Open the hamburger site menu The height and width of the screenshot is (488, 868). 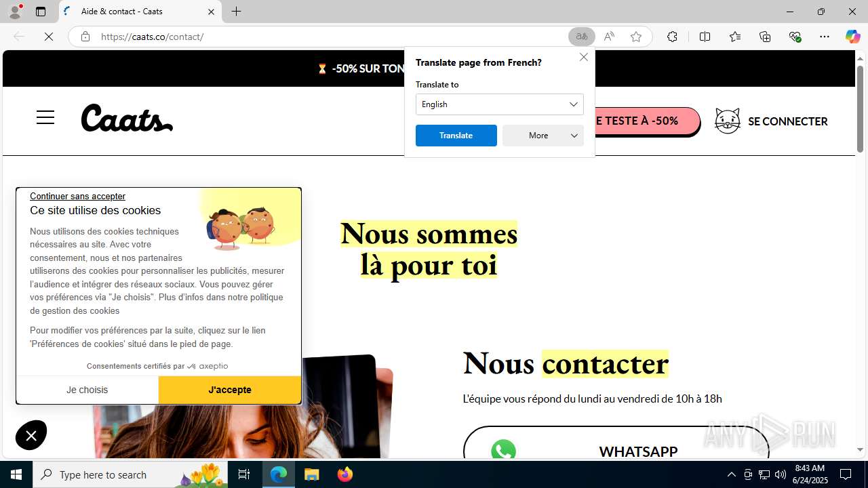(x=45, y=118)
